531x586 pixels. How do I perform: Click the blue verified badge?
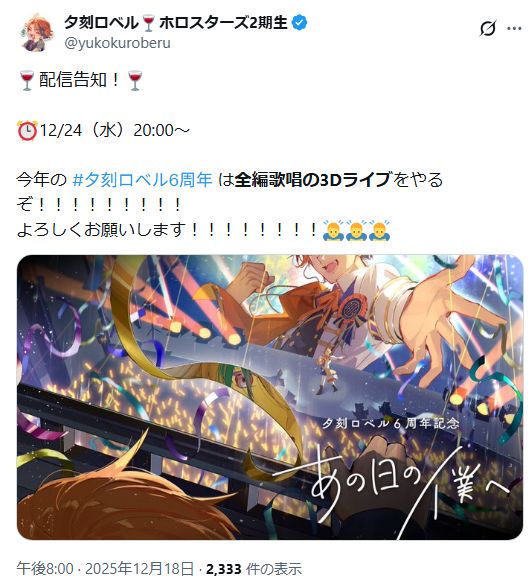click(299, 23)
